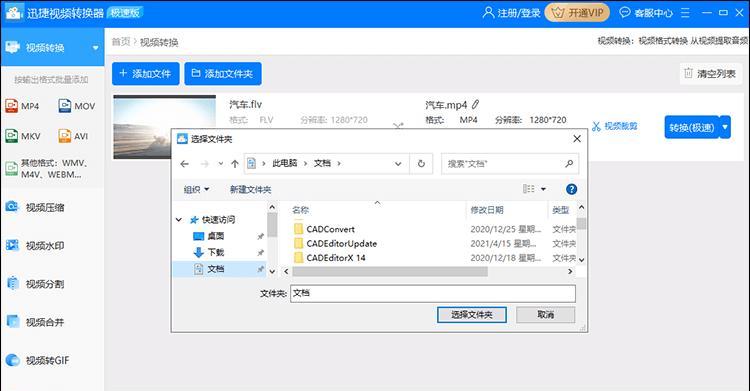Edit output name pencil icon by 汽车.mp4
Image resolution: width=750 pixels, height=391 pixels.
pyautogui.click(x=475, y=104)
